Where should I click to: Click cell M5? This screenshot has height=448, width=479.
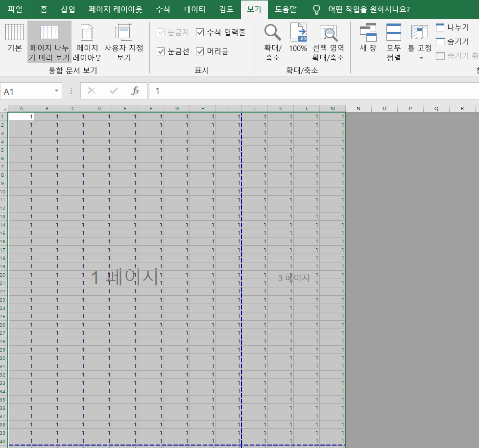333,150
